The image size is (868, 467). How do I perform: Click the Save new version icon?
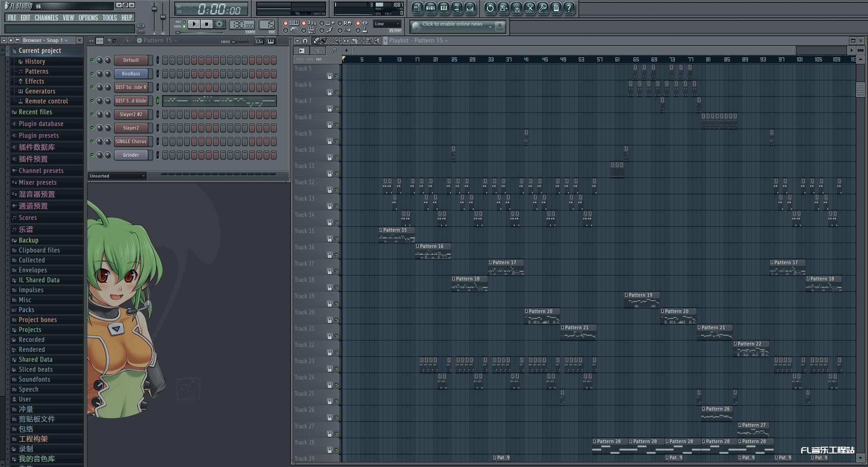(x=503, y=8)
